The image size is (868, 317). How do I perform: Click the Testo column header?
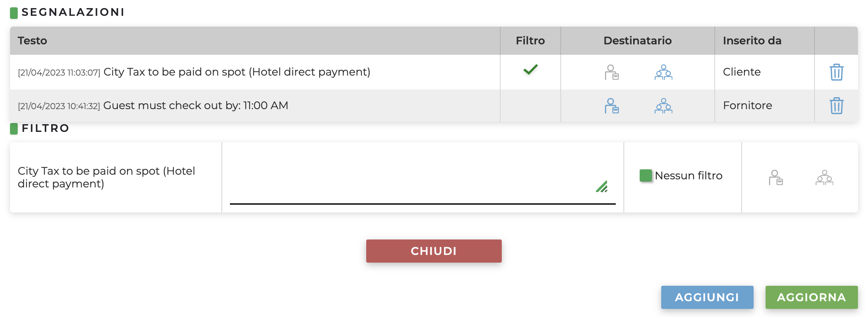pyautogui.click(x=32, y=40)
